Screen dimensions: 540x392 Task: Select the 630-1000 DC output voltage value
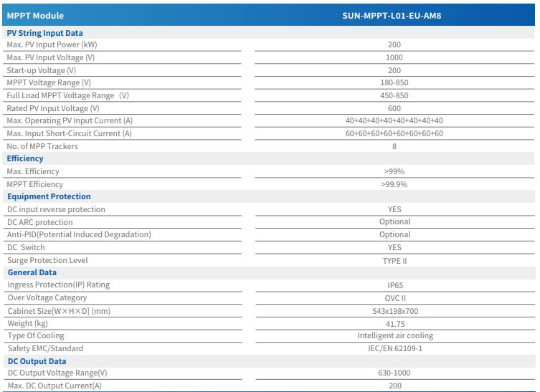(394, 373)
